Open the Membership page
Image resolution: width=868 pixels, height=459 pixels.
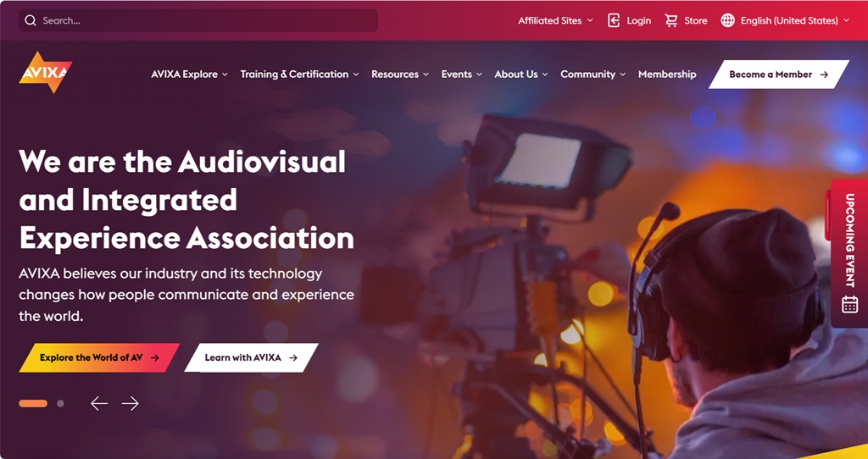pyautogui.click(x=667, y=75)
